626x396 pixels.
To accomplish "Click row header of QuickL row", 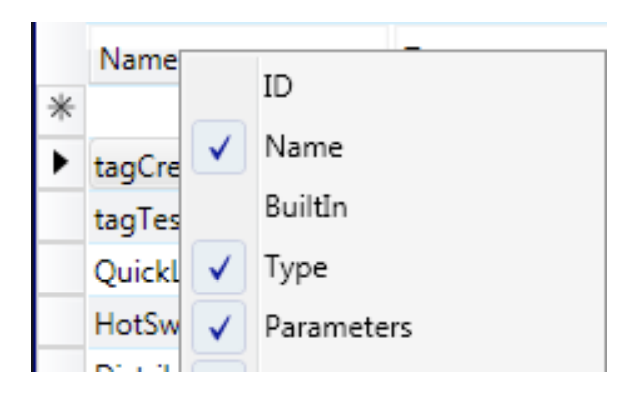I will point(61,269).
